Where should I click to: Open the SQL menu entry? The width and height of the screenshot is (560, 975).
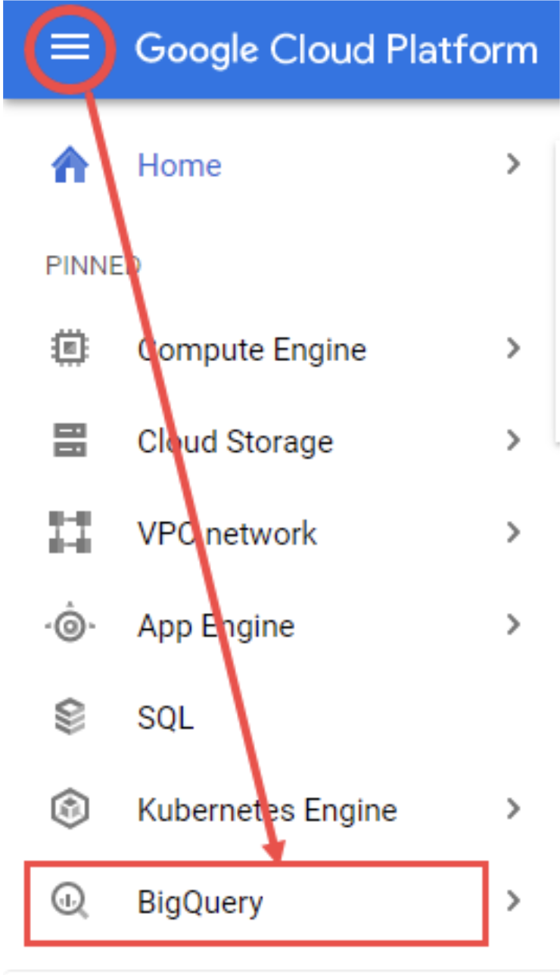coord(166,718)
